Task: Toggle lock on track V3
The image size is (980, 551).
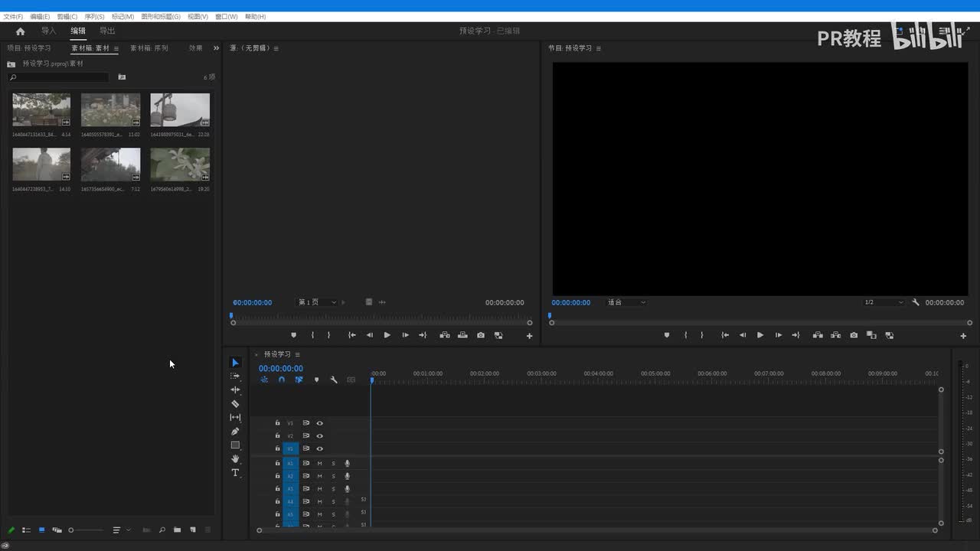Action: tap(278, 423)
